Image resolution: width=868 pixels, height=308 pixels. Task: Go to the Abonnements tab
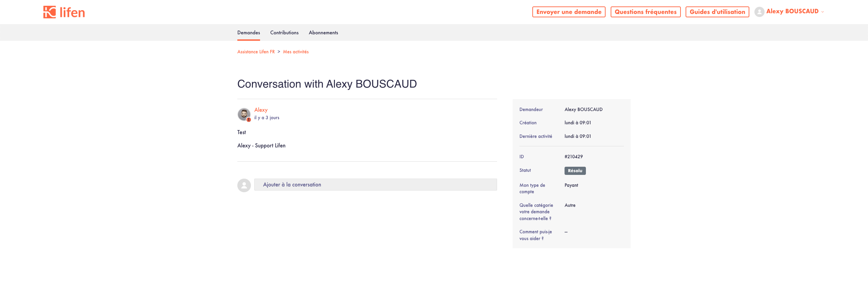pos(323,33)
